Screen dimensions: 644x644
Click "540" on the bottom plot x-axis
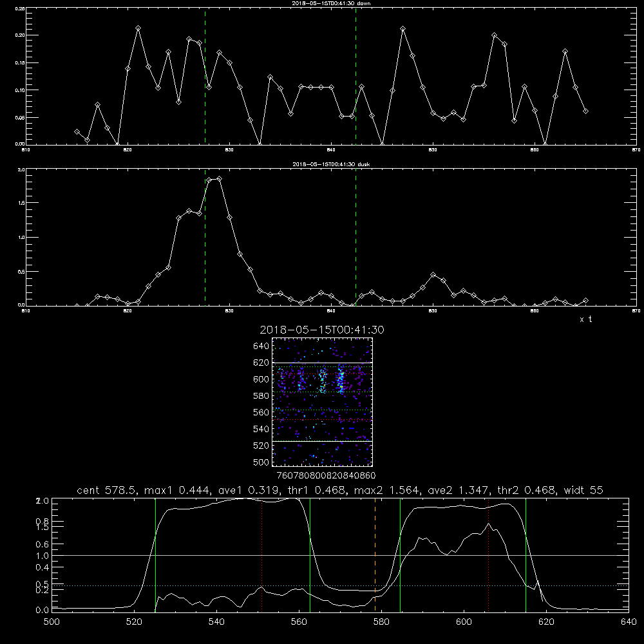[216, 621]
